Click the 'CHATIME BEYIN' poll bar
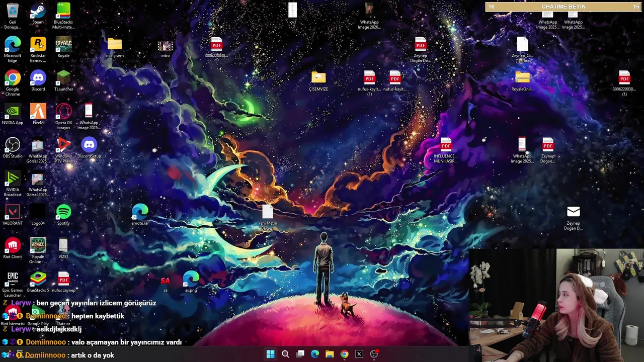This screenshot has height=362, width=644. point(563,7)
